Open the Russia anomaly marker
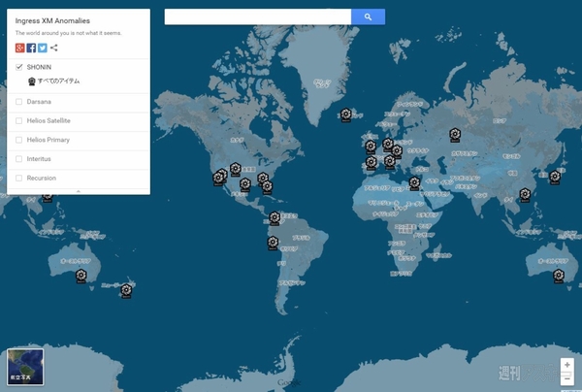 click(x=455, y=135)
